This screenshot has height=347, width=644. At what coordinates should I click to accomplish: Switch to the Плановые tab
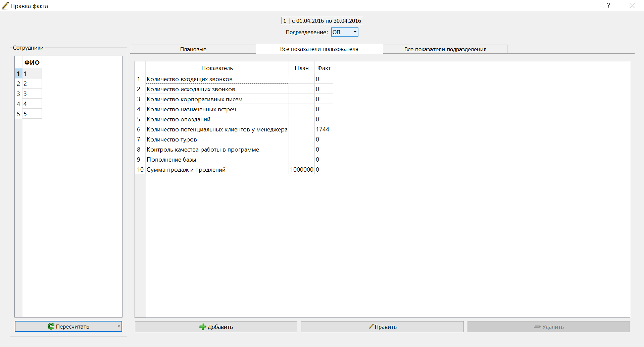(193, 49)
